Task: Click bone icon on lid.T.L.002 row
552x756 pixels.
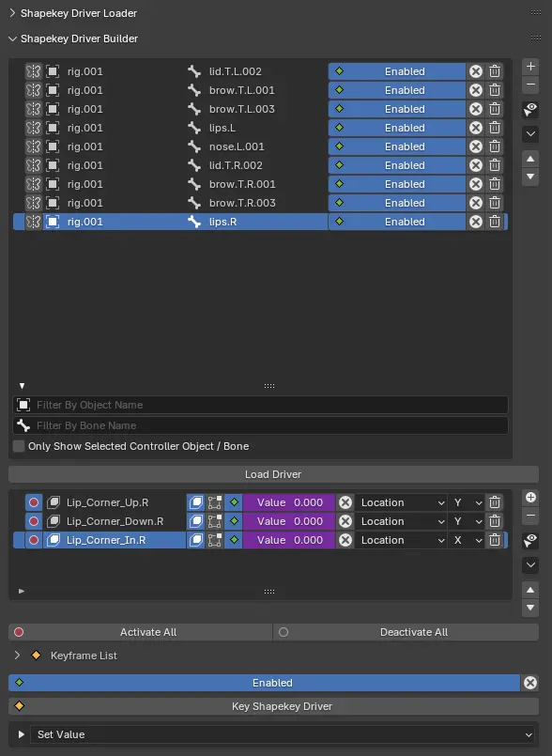Action: tap(194, 71)
